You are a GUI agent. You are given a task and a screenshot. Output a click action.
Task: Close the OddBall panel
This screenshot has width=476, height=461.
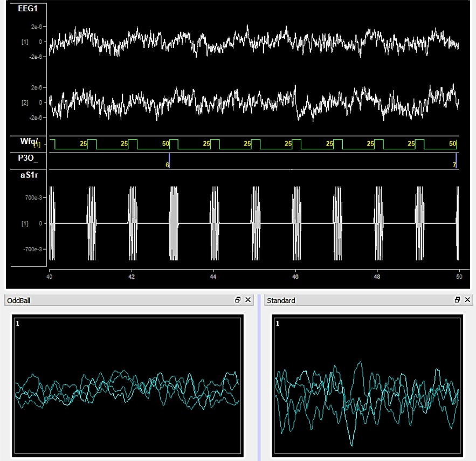pos(248,300)
